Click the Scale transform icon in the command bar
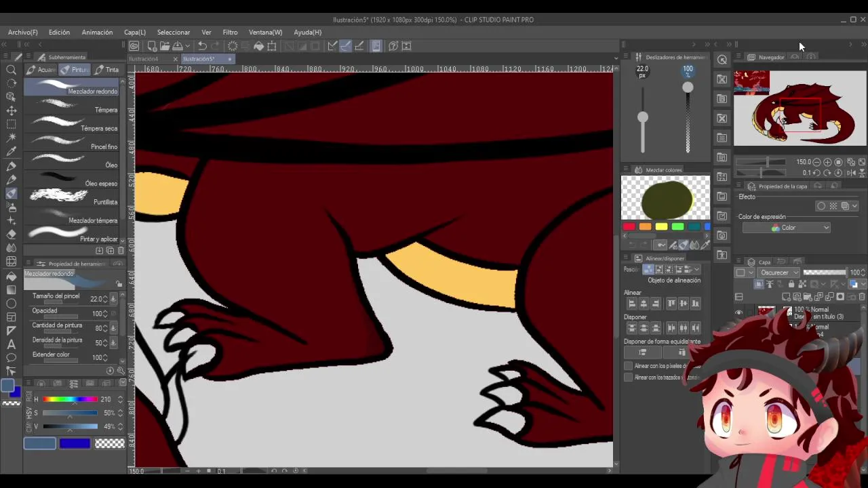868x488 pixels. pos(272,46)
